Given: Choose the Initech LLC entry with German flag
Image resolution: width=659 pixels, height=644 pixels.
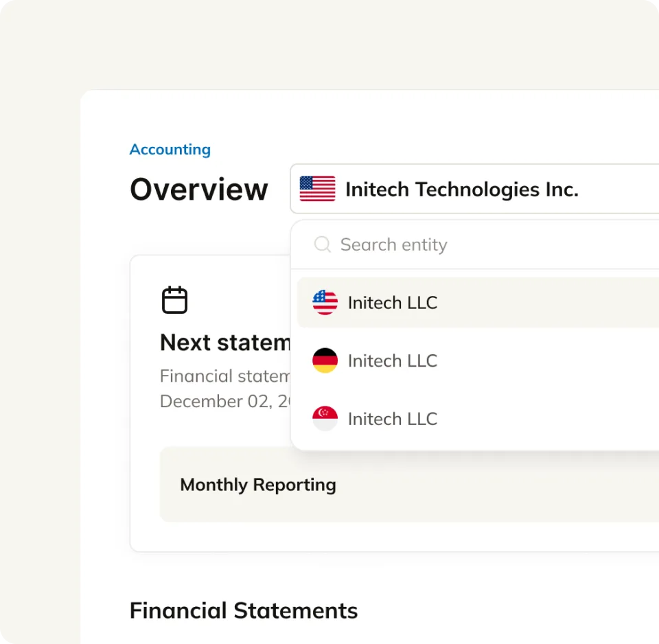Looking at the screenshot, I should tap(393, 361).
